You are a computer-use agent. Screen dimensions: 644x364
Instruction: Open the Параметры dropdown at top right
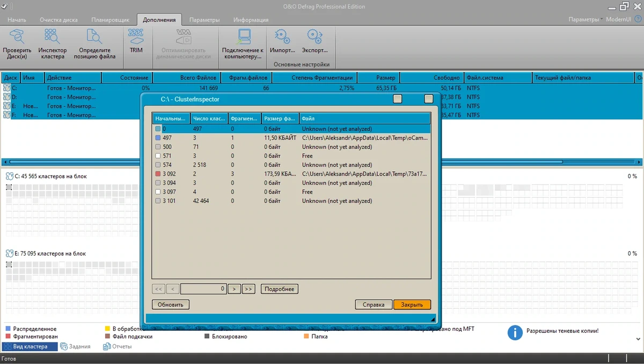[585, 19]
